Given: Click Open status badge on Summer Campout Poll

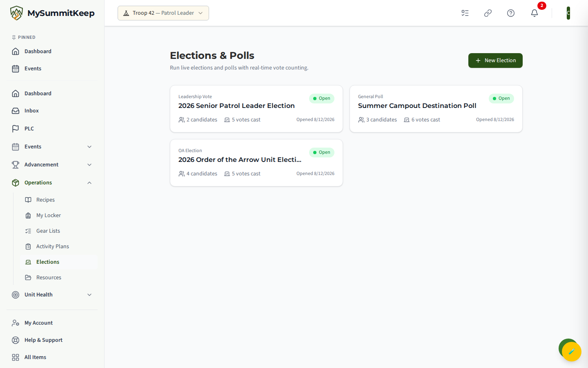Looking at the screenshot, I should coord(501,99).
